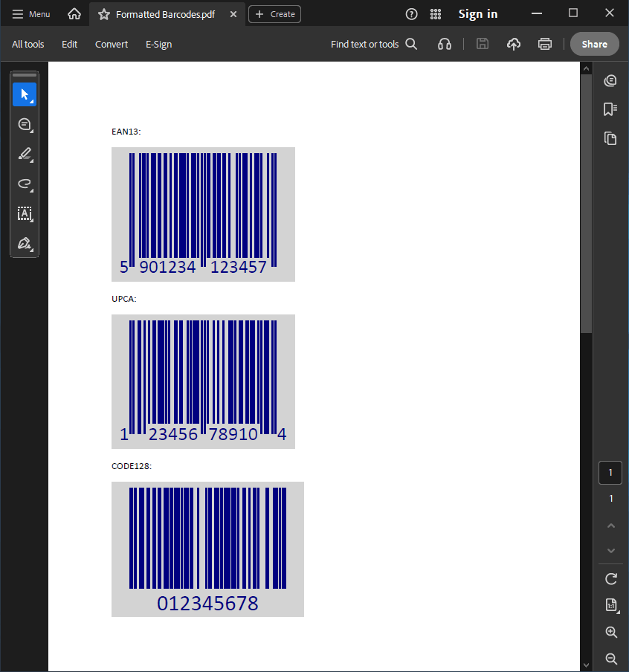The image size is (629, 672).
Task: Go to previous page up chevron
Action: point(611,526)
